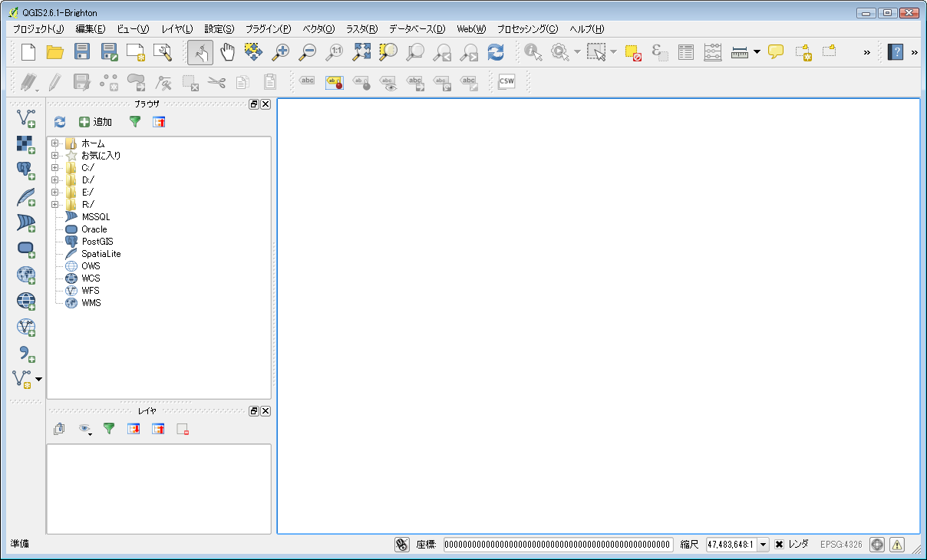
Task: Open the composer manager wrench icon
Action: (163, 52)
